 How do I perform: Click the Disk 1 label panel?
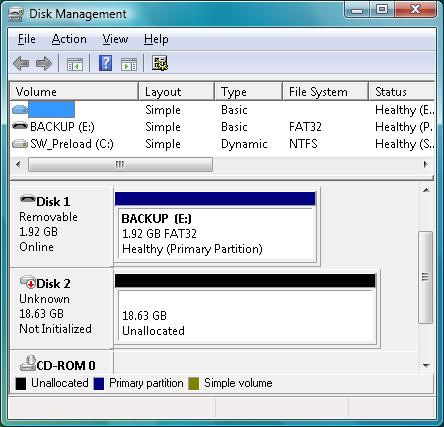[62, 226]
